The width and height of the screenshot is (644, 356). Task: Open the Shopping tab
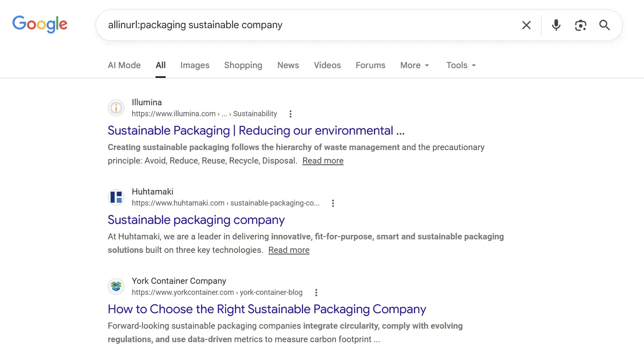(x=243, y=65)
